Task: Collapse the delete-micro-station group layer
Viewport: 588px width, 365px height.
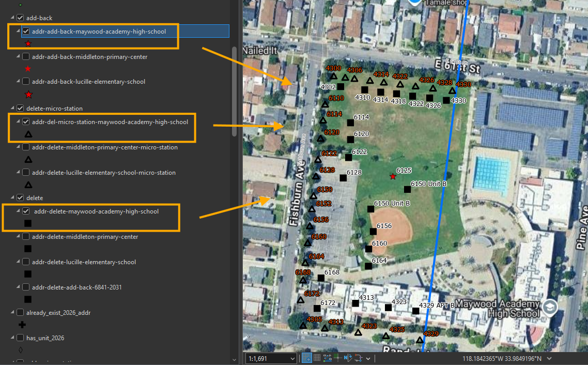Action: click(12, 108)
